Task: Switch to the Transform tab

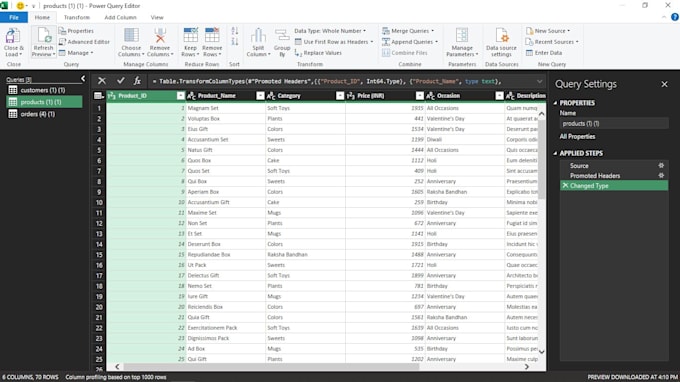Action: pyautogui.click(x=77, y=17)
